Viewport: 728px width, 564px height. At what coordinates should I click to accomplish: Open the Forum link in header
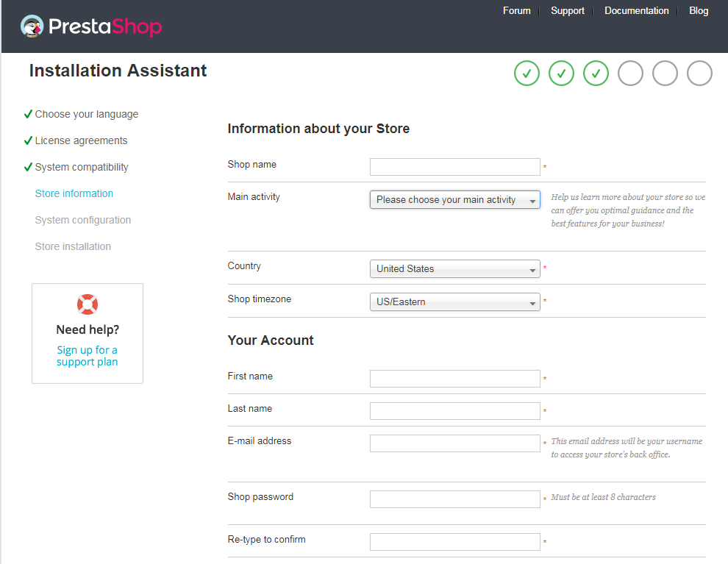516,11
